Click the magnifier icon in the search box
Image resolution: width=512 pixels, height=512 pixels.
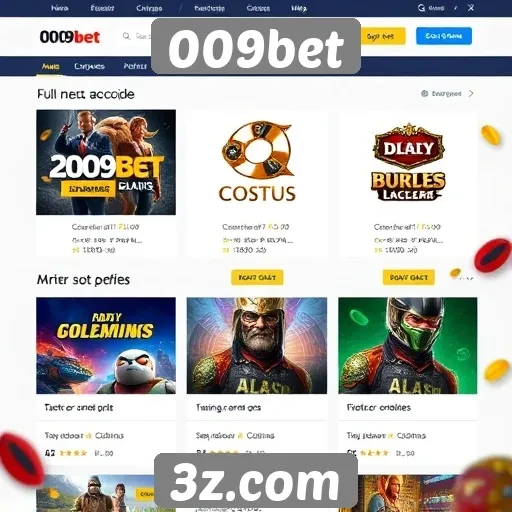click(x=126, y=36)
